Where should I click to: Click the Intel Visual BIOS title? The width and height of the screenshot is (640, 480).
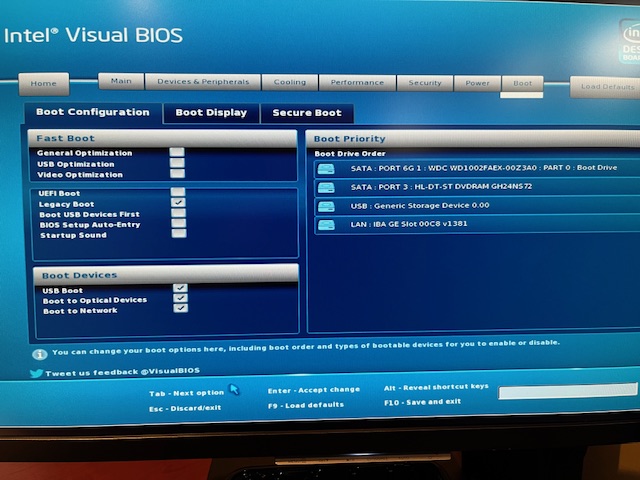click(93, 36)
